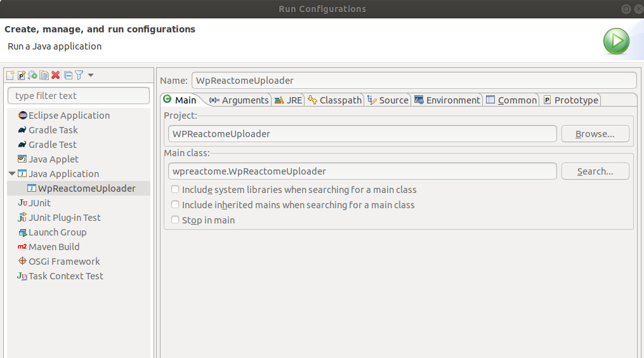Select Gradle Task configuration type
The width and height of the screenshot is (644, 358).
pyautogui.click(x=53, y=130)
